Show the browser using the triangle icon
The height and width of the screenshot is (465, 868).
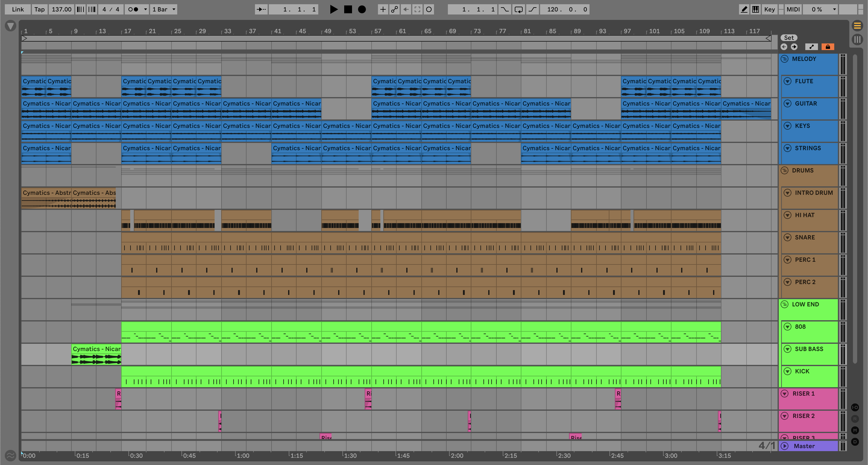coord(11,26)
